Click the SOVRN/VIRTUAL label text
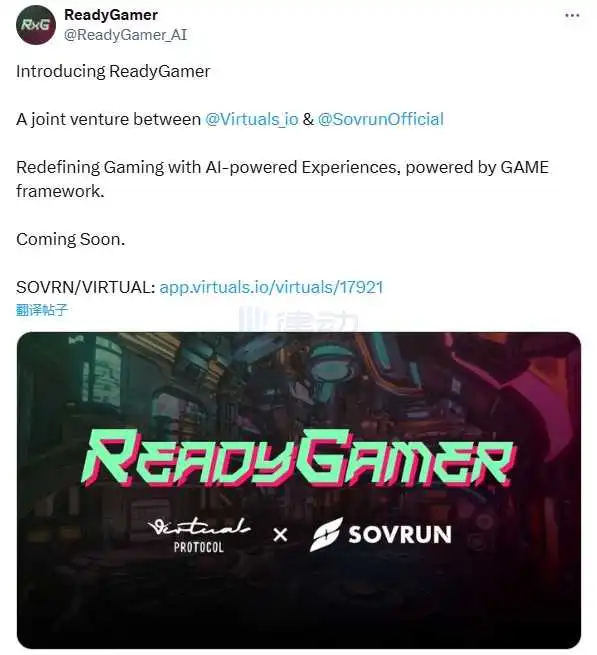Image resolution: width=597 pixels, height=655 pixels. [x=86, y=287]
